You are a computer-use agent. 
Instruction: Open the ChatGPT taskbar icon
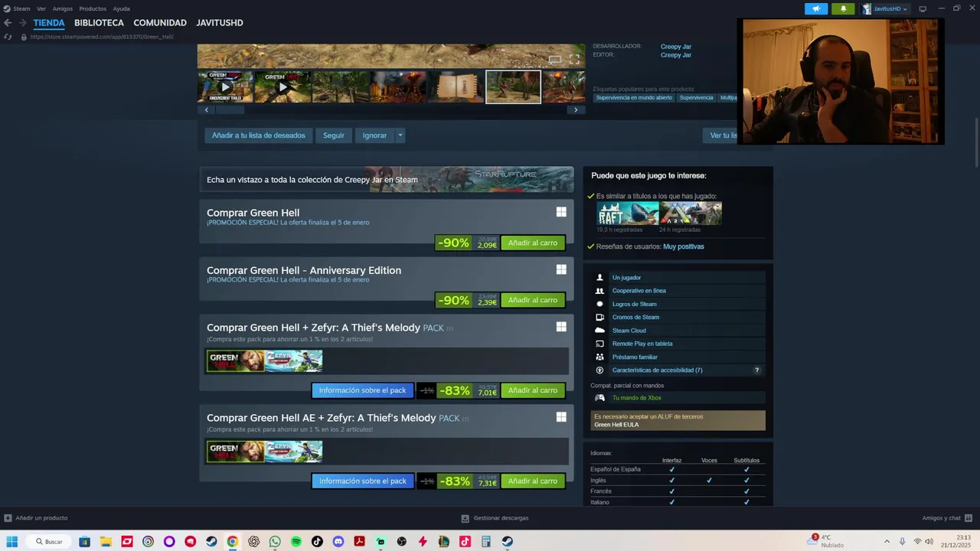pyautogui.click(x=253, y=542)
